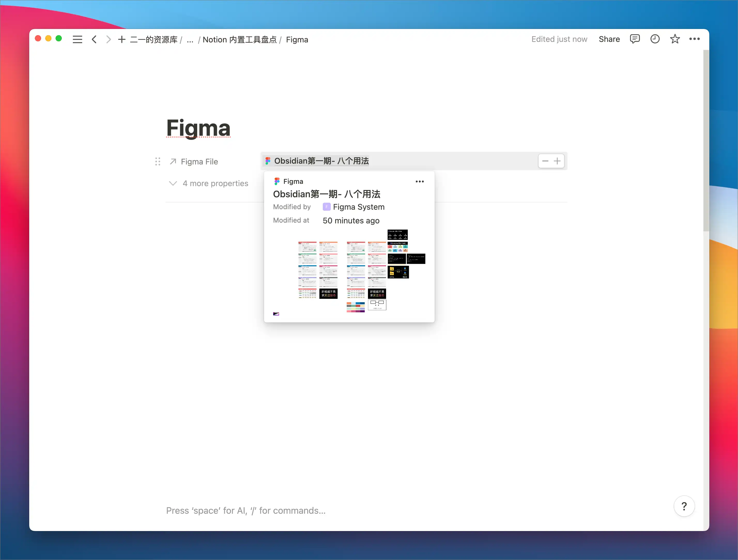Open the preview card's ellipsis menu
Screen dimensions: 738x560
point(419,181)
